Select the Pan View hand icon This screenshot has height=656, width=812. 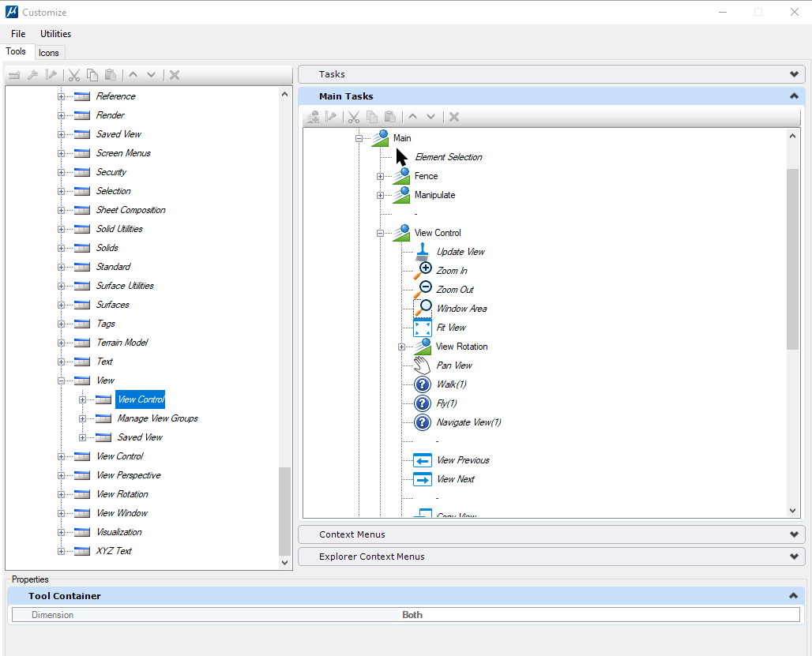[x=423, y=365]
